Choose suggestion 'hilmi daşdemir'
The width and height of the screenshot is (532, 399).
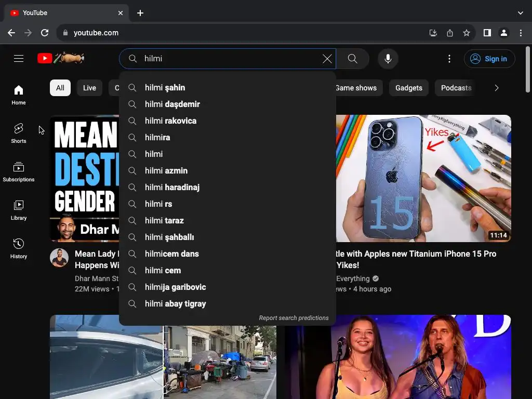[x=228, y=104]
